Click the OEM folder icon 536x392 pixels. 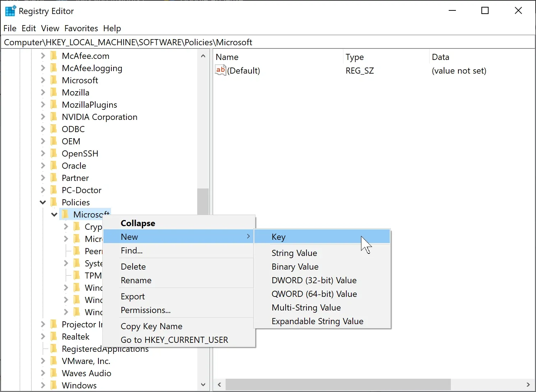tap(54, 141)
